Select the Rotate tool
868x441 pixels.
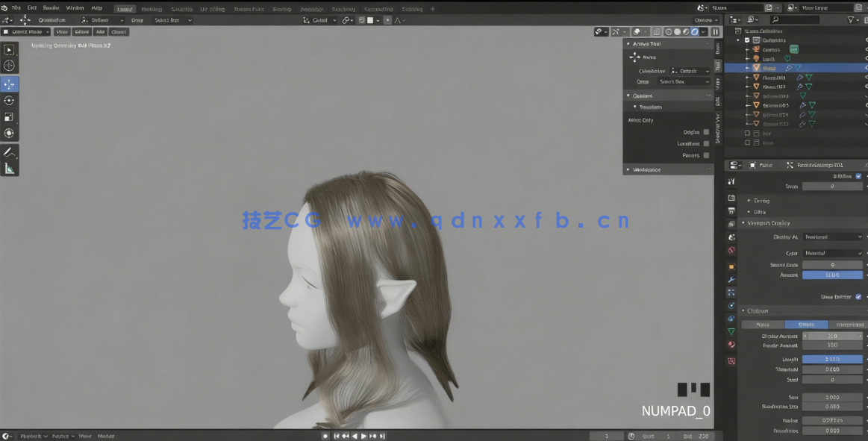[x=10, y=101]
